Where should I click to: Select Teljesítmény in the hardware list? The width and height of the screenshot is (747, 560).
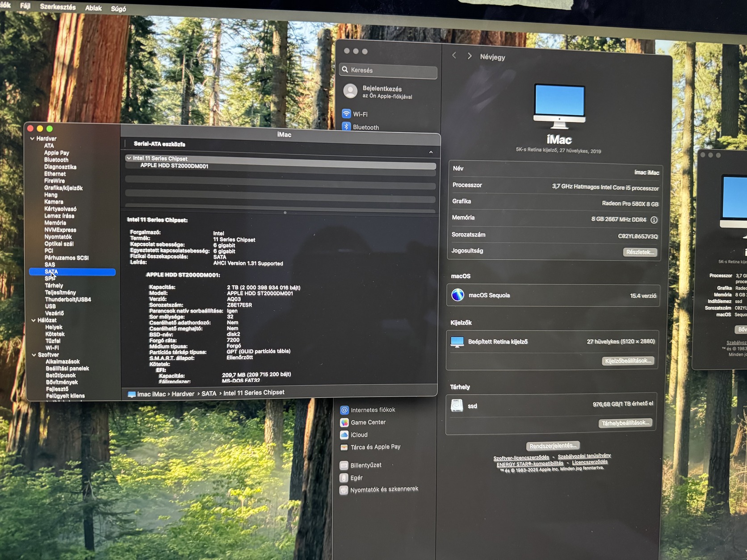coord(60,293)
